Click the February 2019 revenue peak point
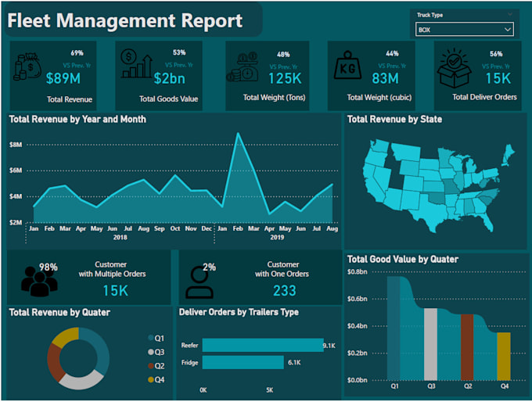This screenshot has height=402, width=532. click(238, 133)
